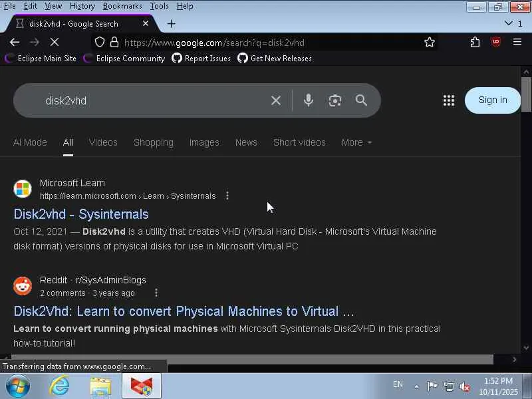Open the uBlock Origin extension icon
Image resolution: width=532 pixels, height=399 pixels.
point(495,43)
